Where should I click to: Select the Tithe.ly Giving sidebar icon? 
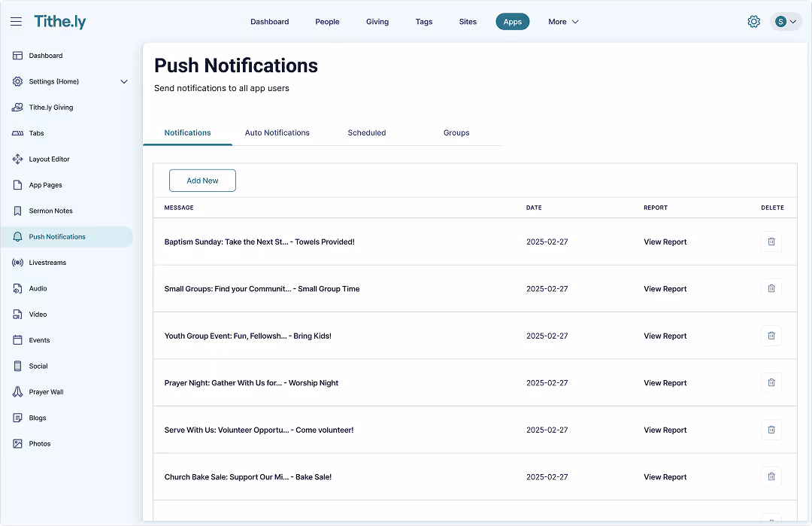[17, 107]
